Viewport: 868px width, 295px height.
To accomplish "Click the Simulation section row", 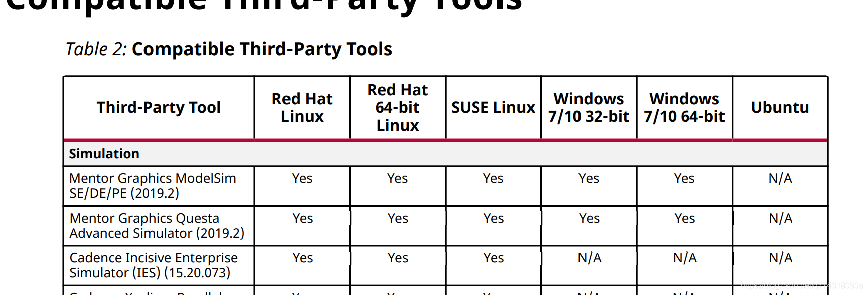I will pyautogui.click(x=446, y=154).
